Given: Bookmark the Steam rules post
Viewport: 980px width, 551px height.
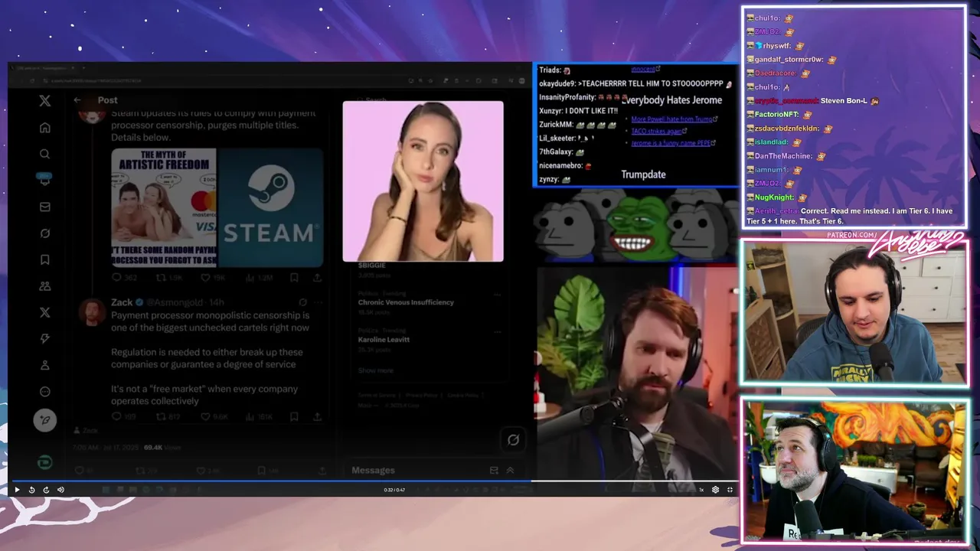Looking at the screenshot, I should tap(294, 278).
